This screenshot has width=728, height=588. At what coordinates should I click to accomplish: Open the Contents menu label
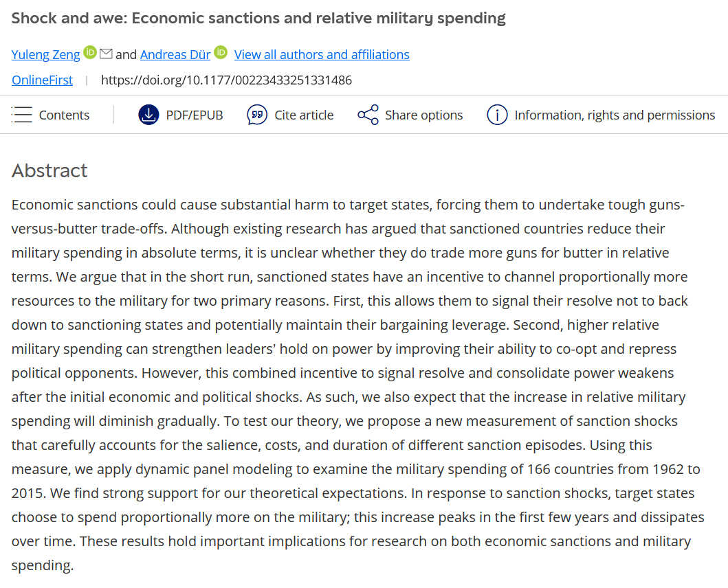[x=64, y=115]
